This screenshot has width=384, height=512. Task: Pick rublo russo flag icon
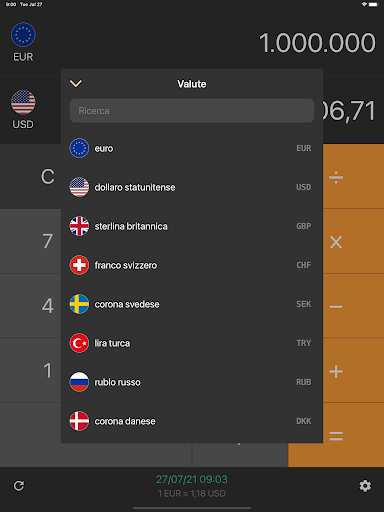(79, 382)
